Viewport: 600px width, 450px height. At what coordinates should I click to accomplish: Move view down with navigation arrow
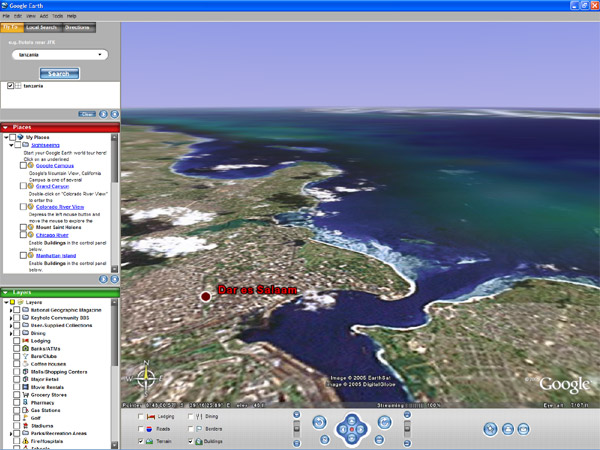click(352, 439)
